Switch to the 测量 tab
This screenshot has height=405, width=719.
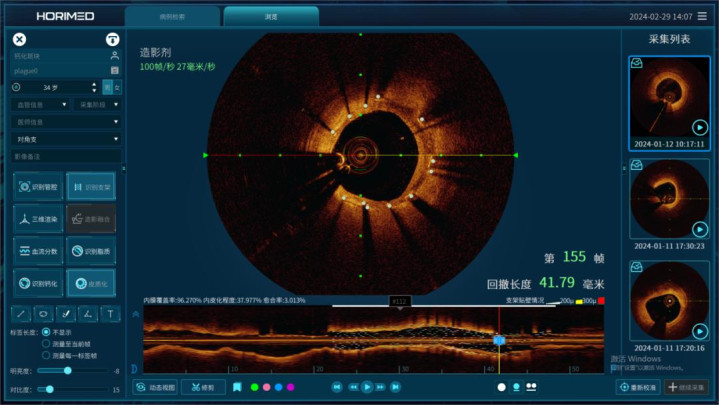(x=271, y=17)
